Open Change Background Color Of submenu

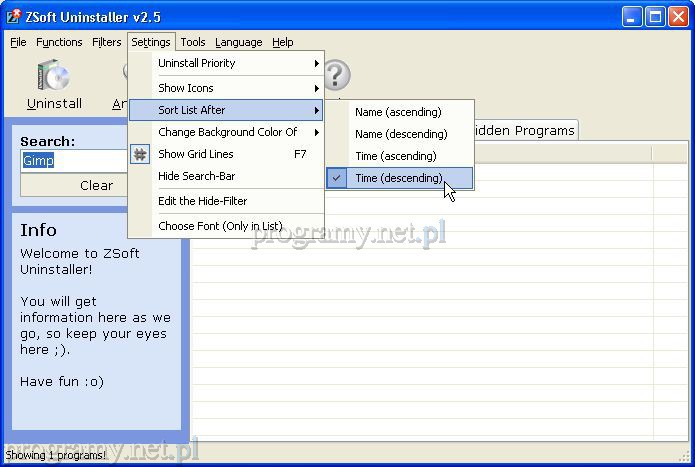(227, 132)
